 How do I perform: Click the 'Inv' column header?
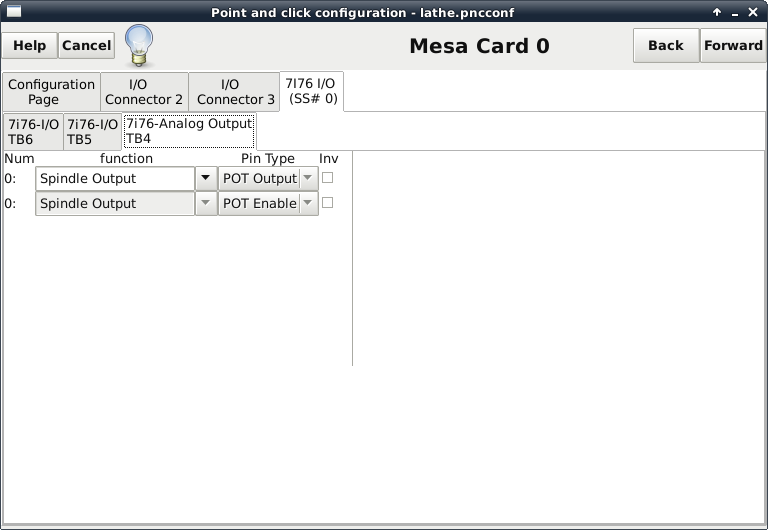(329, 158)
